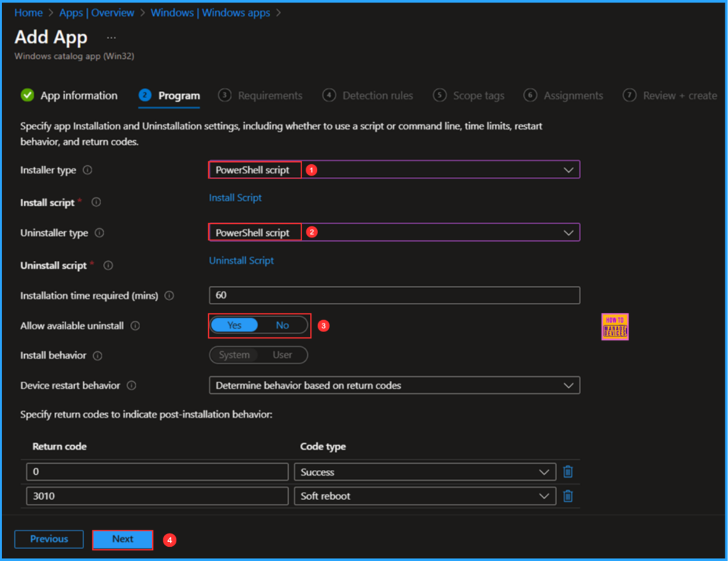Enable Yes for Allow available uninstall
Viewport: 728px width, 561px height.
[x=234, y=325]
